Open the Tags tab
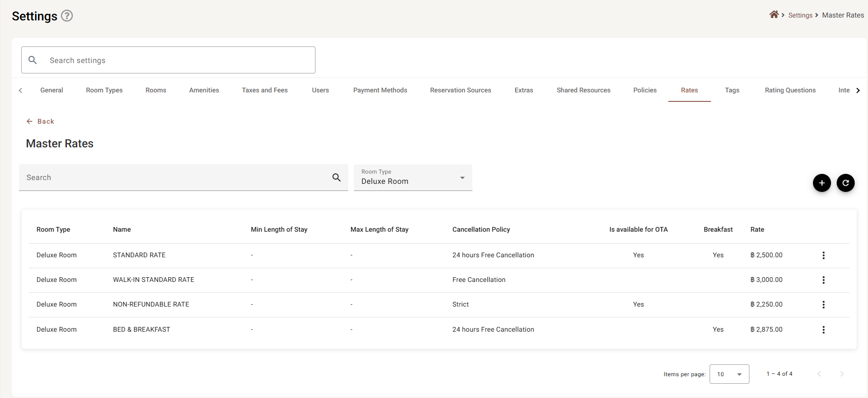This screenshot has height=398, width=868. click(x=732, y=90)
